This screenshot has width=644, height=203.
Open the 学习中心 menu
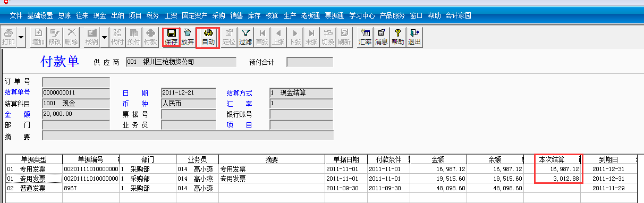point(362,16)
